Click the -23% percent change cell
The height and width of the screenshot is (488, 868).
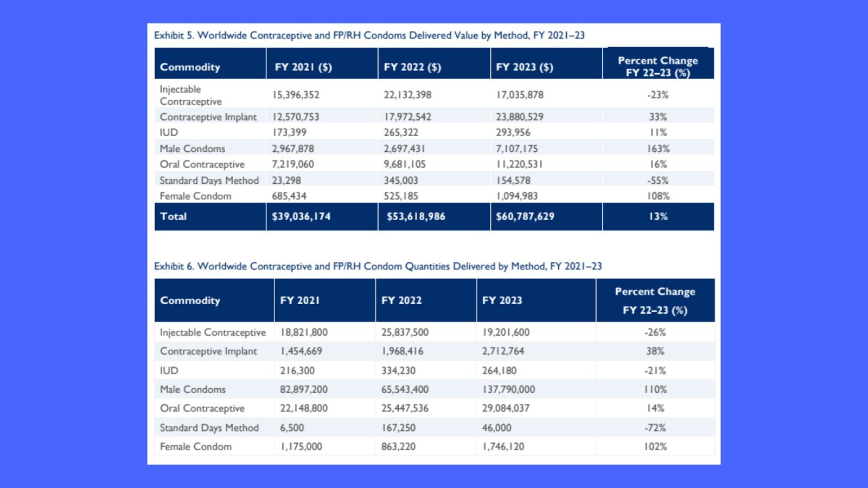(658, 95)
